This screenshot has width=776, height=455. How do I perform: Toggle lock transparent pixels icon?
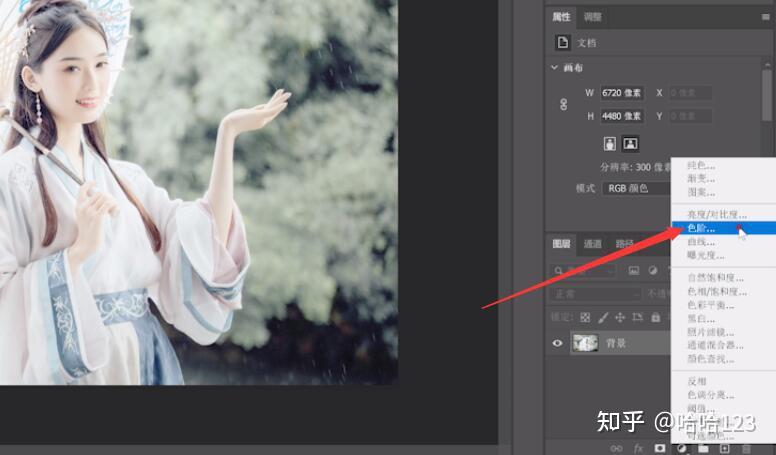(x=585, y=317)
